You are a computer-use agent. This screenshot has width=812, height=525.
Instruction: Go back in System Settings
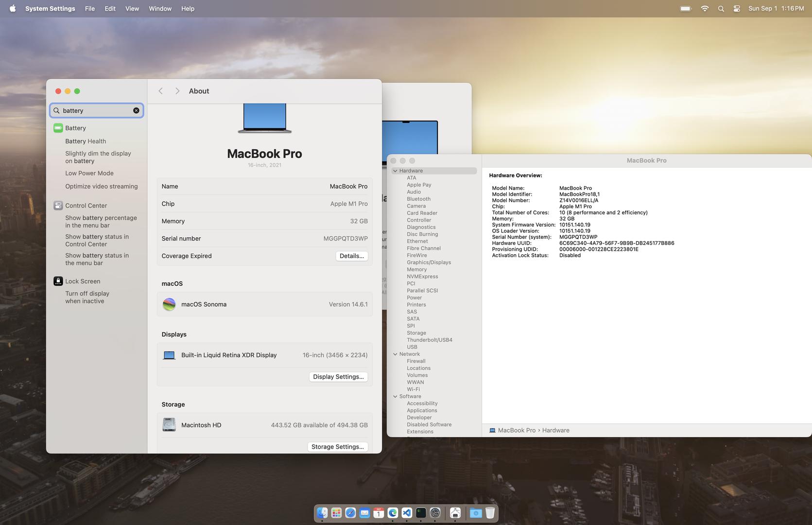160,91
